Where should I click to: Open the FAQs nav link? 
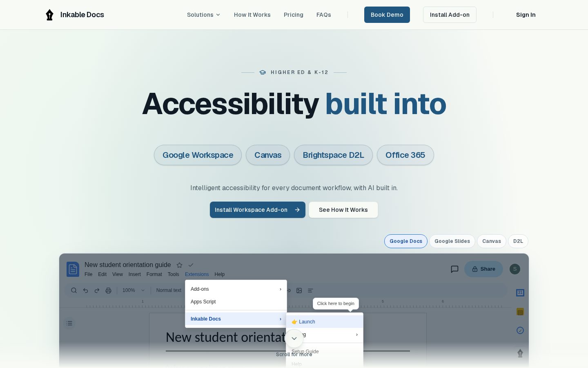[324, 15]
